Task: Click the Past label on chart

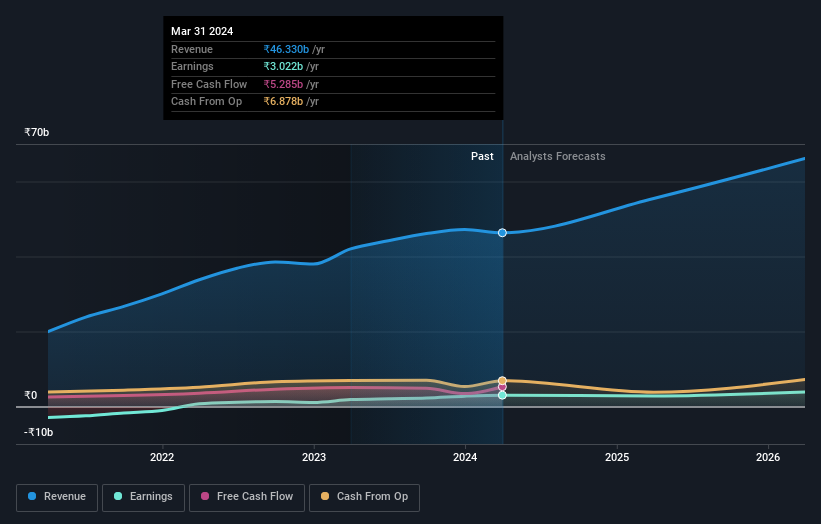Action: 482,157
